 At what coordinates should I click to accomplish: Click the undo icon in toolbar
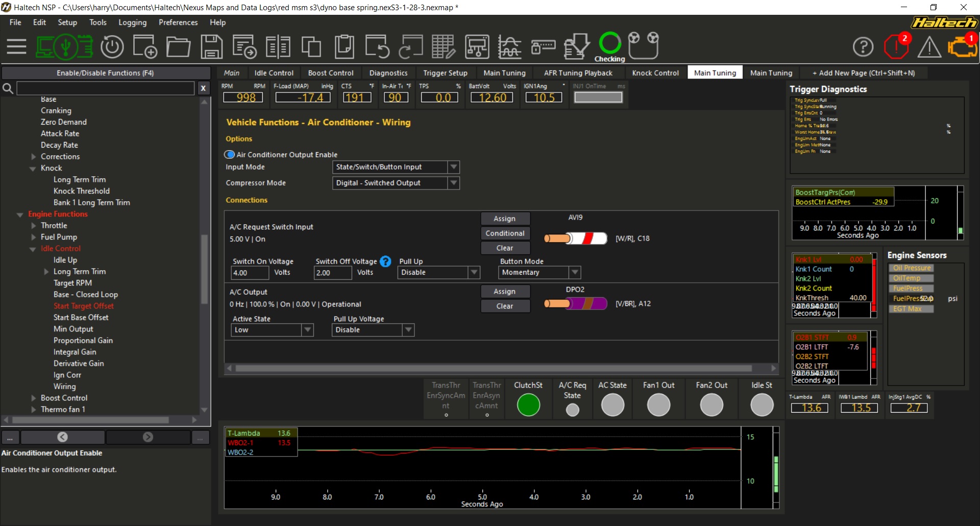click(377, 46)
